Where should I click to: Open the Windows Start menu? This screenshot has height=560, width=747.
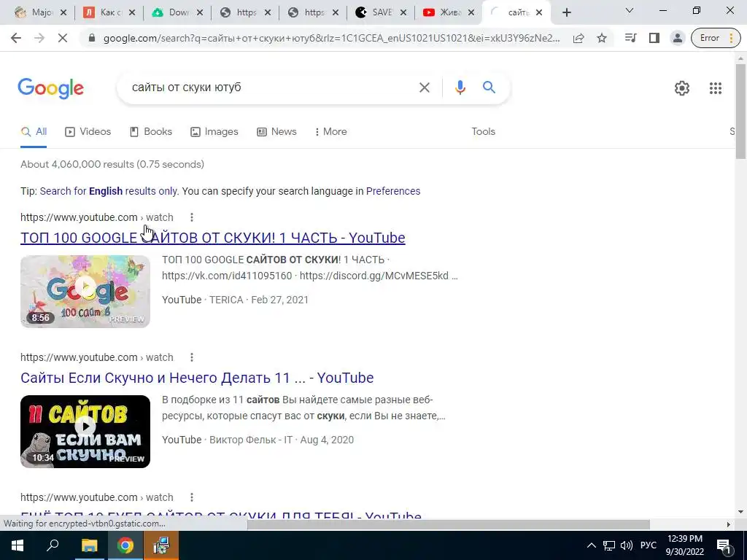tap(18, 545)
